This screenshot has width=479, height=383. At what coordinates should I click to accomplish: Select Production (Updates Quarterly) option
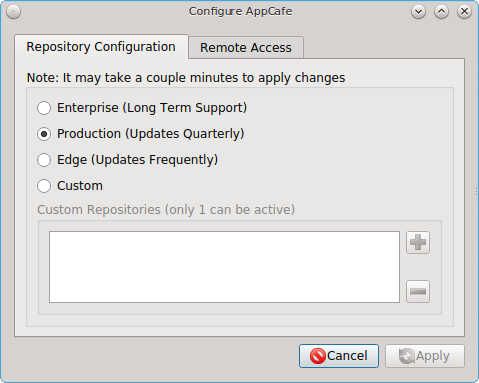(x=44, y=134)
